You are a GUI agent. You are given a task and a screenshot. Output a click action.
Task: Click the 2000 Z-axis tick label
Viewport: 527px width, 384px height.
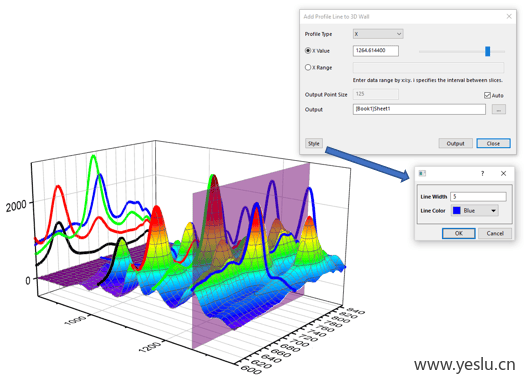[x=16, y=206]
